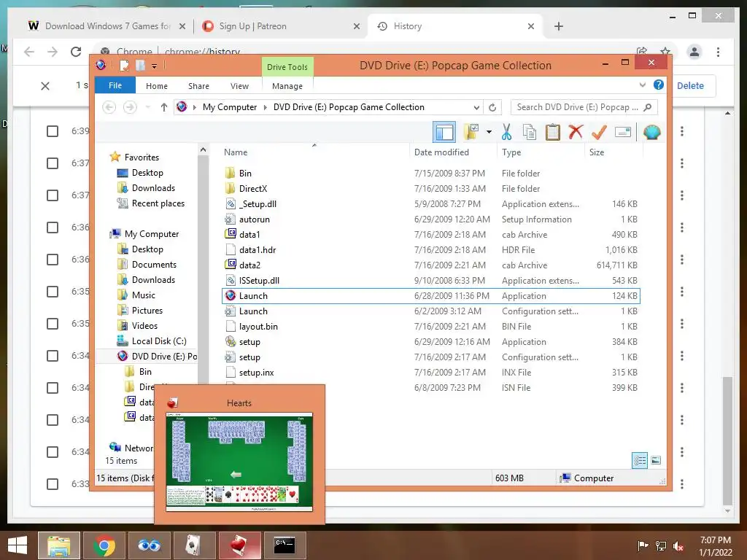
Task: Click the Cut scissors icon in Explorer toolbar
Action: click(x=506, y=132)
